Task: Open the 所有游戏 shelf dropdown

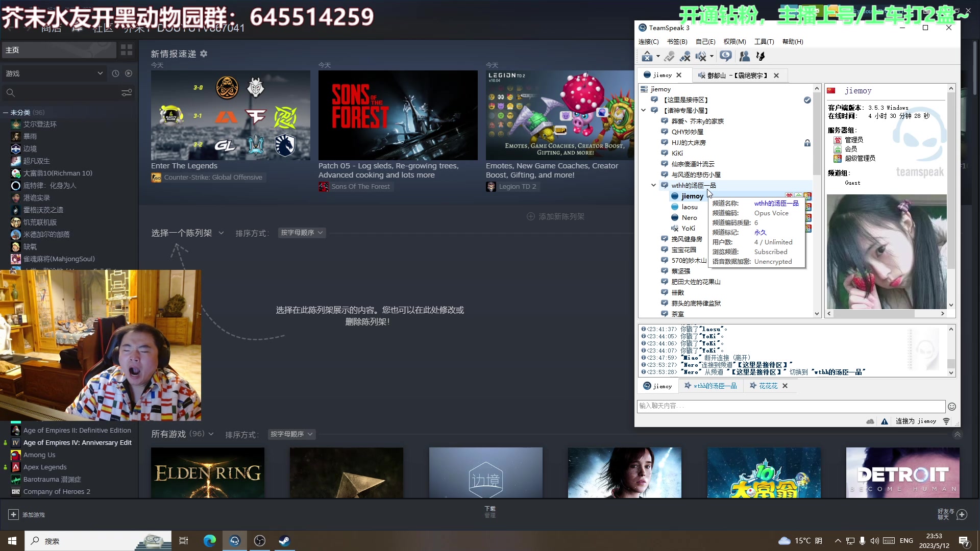Action: click(x=182, y=434)
